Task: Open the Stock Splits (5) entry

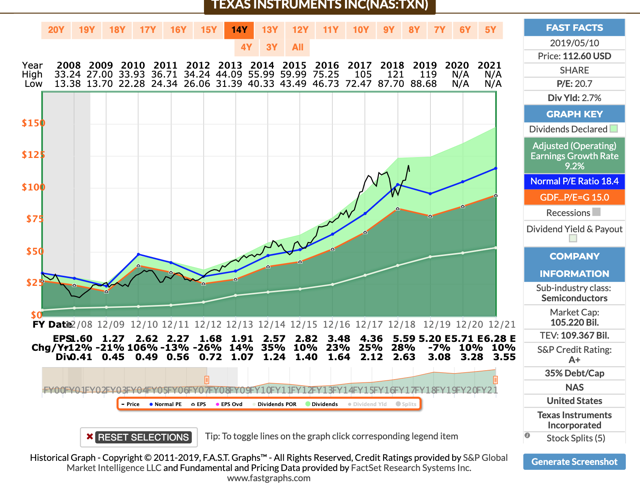Action: pyautogui.click(x=576, y=438)
